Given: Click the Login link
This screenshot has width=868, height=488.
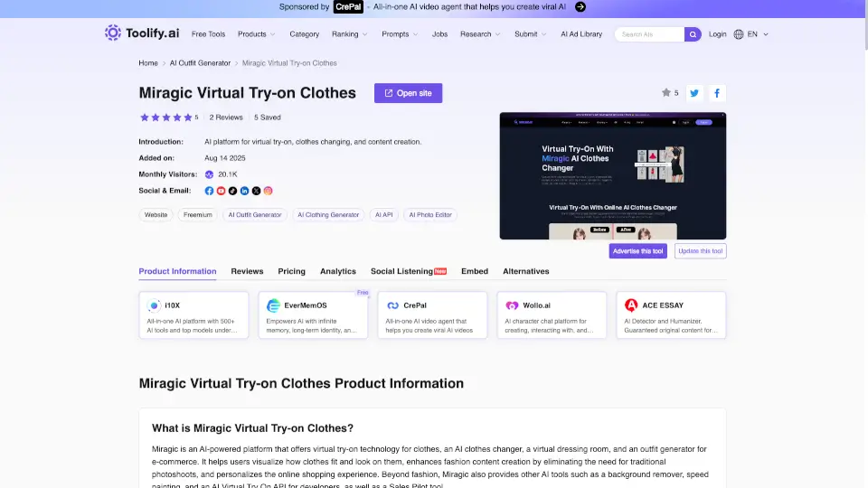Looking at the screenshot, I should [x=717, y=34].
